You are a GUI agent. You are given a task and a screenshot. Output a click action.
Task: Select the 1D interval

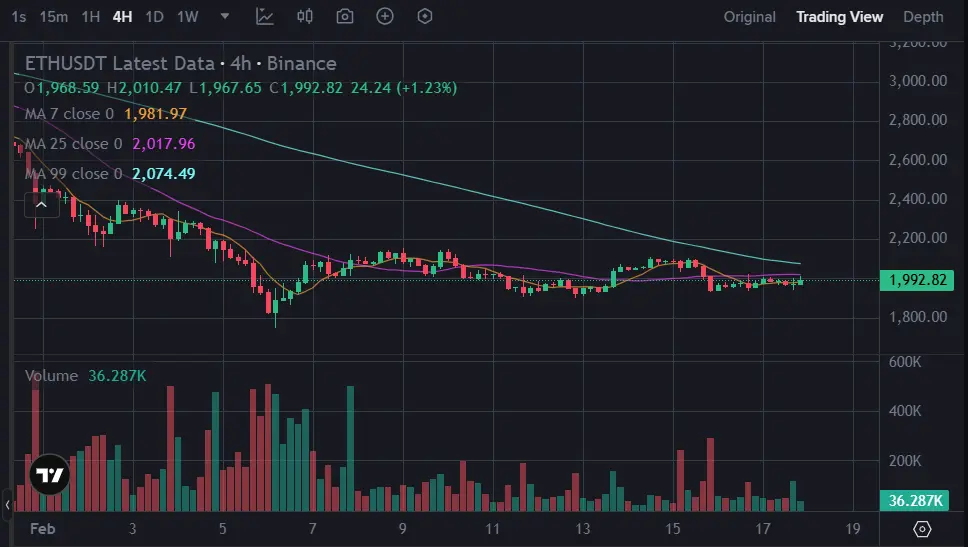[x=154, y=17]
